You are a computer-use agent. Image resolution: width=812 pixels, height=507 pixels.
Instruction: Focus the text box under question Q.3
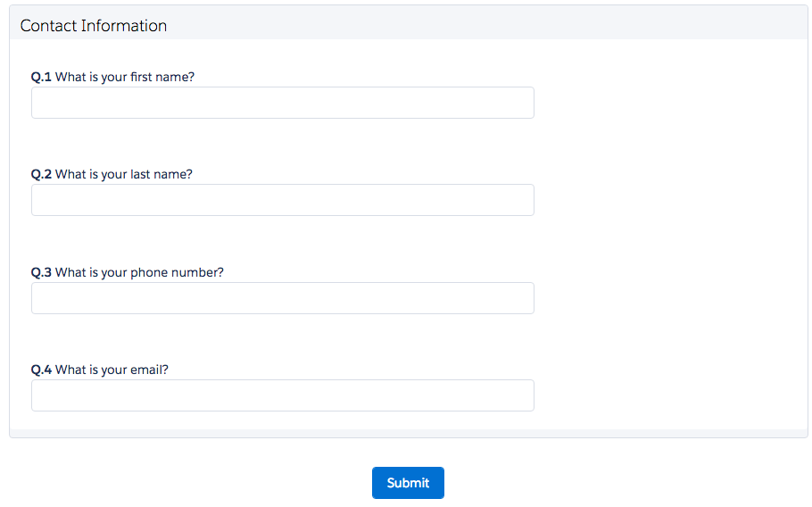(x=282, y=298)
